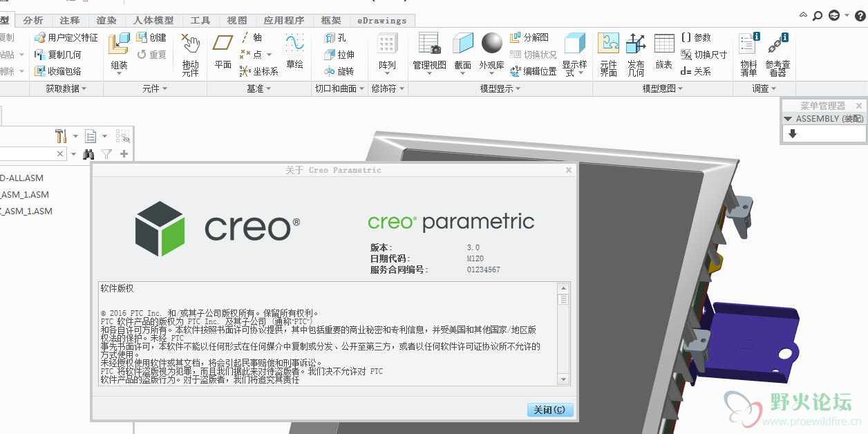Click the 编辑位置 tool
Screen dimensions: 868x434
tap(534, 70)
